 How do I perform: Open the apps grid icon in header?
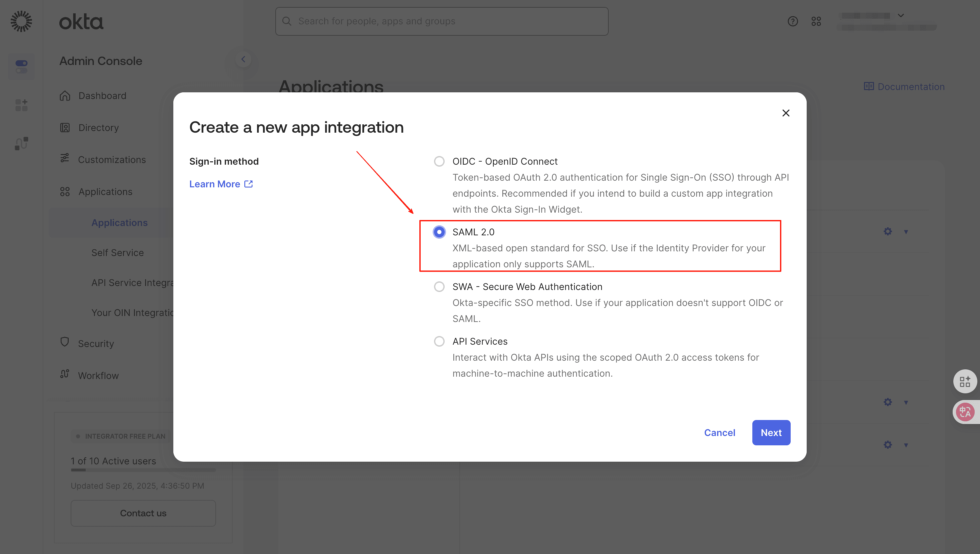click(816, 21)
